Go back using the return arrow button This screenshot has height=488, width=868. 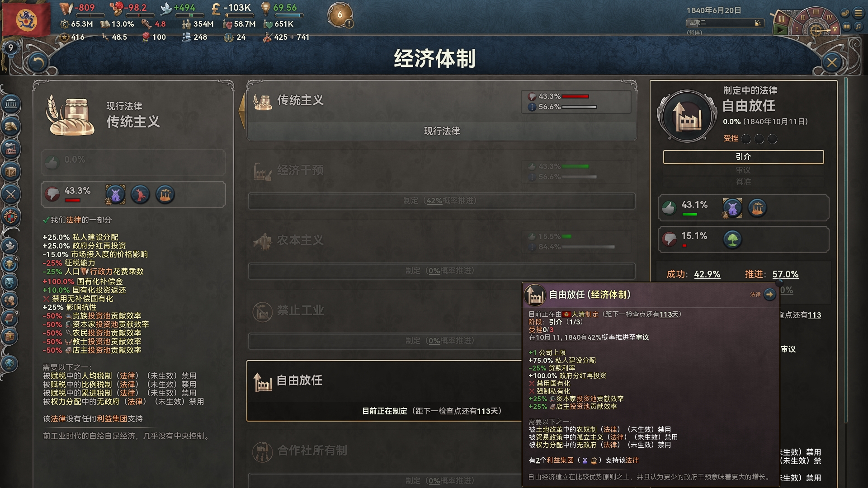(x=38, y=62)
